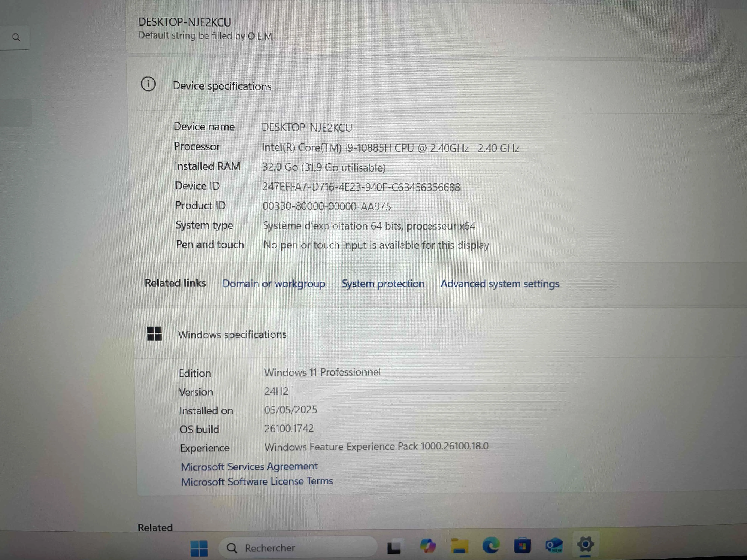The image size is (747, 560).
Task: Click the info icon beside Device specifications
Action: (148, 84)
